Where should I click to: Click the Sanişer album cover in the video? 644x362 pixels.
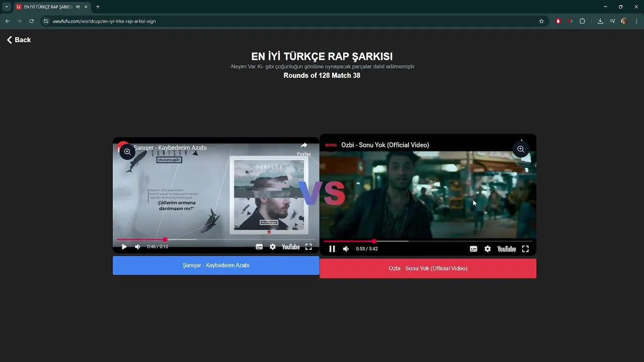coord(269,195)
